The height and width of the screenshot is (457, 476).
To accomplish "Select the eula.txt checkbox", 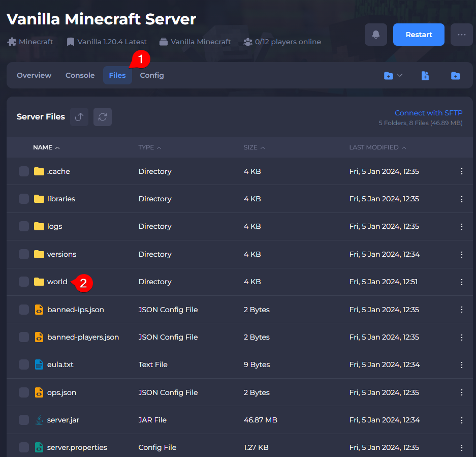I will pos(24,364).
